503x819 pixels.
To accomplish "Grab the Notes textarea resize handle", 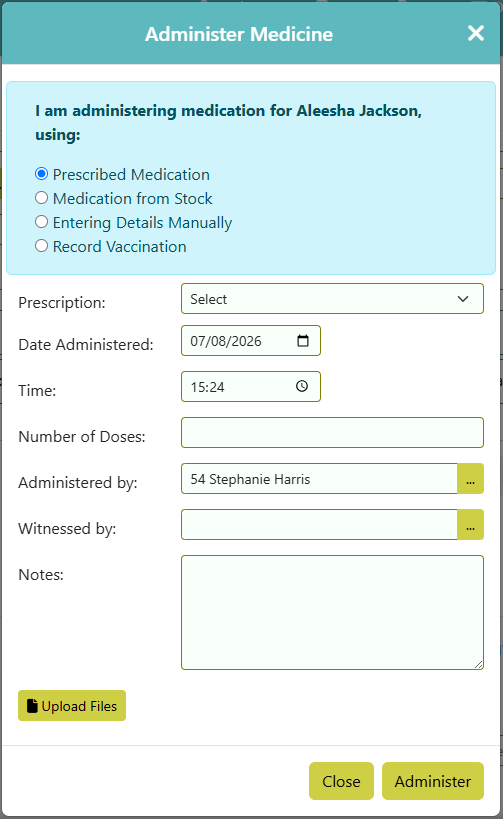I will (478, 664).
